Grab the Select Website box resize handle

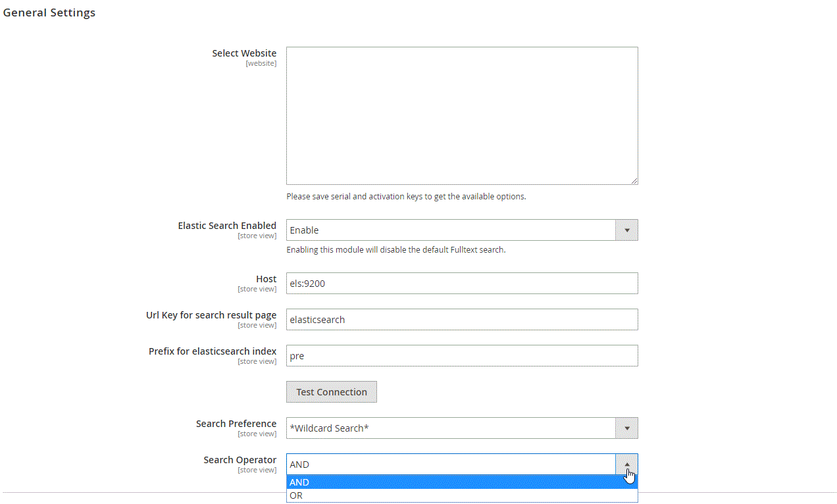pos(634,180)
